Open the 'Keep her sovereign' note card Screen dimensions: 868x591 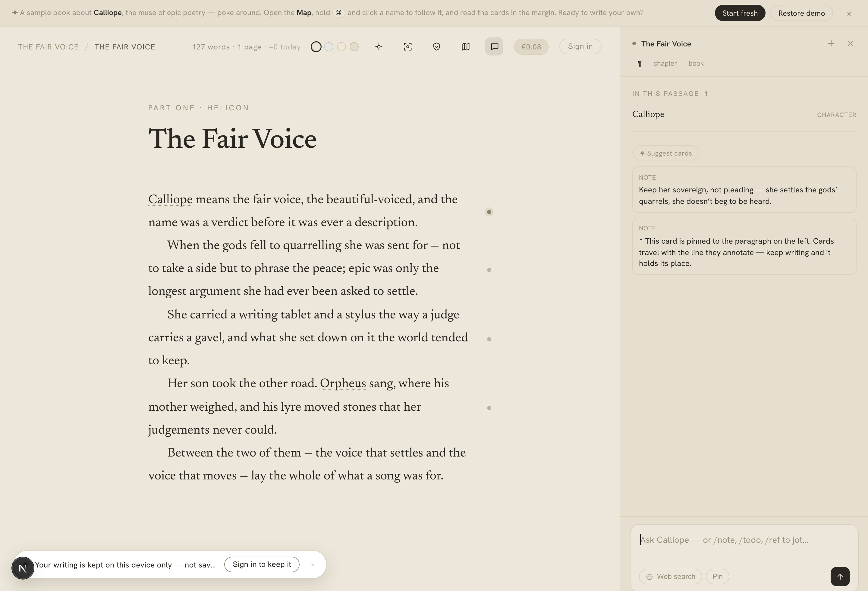(744, 190)
